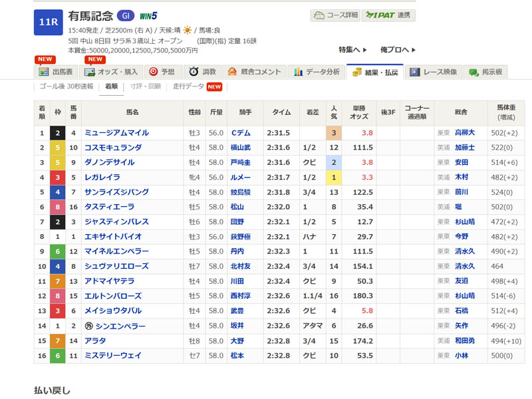
Task: Open the レース映像 race video tab
Action: point(434,72)
